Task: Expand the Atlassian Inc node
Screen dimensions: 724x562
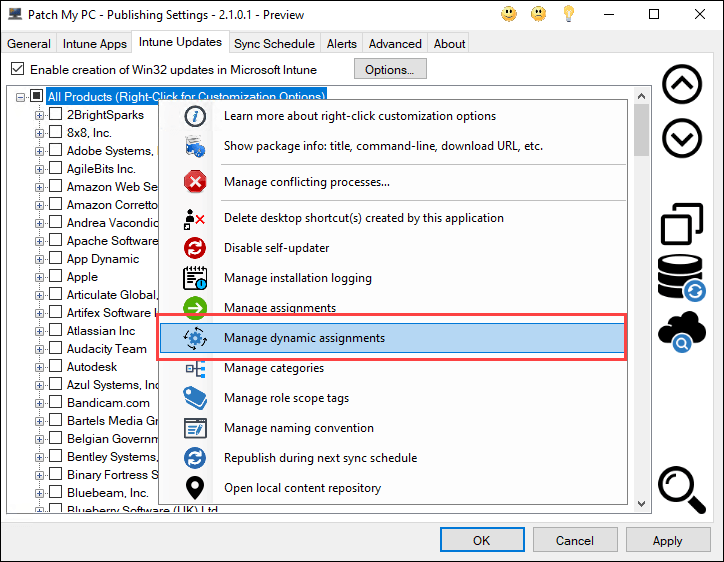Action: pos(39,332)
